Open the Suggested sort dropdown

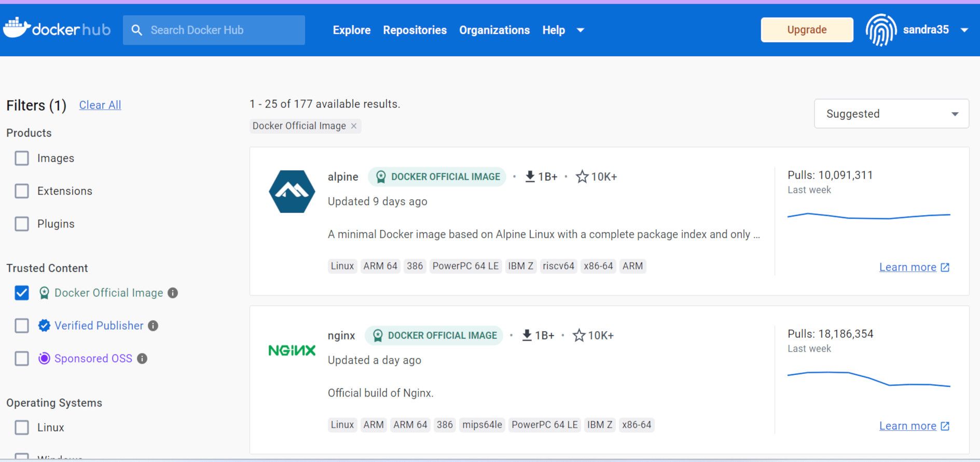(x=891, y=114)
